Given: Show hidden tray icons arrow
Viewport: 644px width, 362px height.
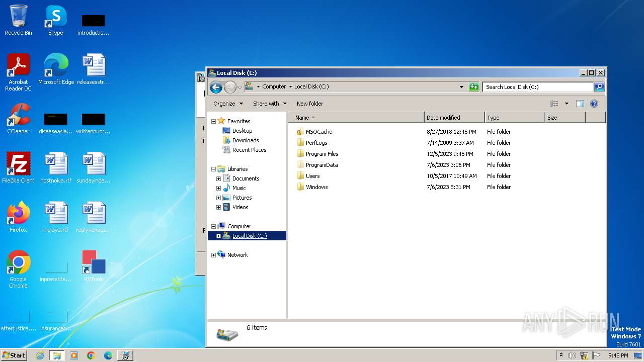Looking at the screenshot, I should click(561, 355).
